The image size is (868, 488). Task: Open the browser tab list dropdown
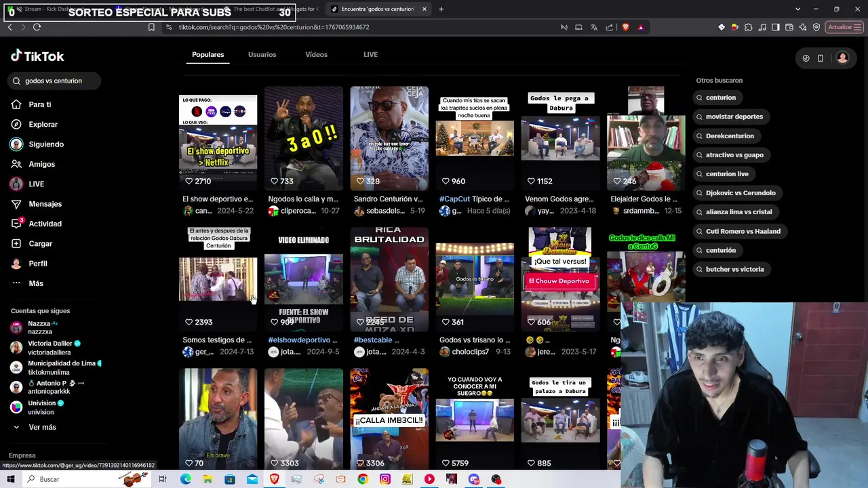click(797, 9)
